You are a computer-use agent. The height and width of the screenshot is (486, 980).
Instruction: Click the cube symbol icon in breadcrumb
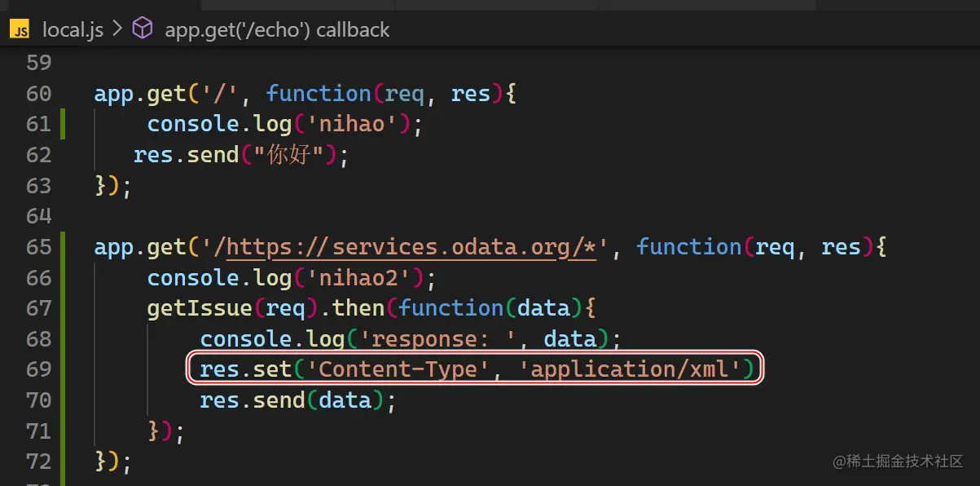[x=143, y=30]
